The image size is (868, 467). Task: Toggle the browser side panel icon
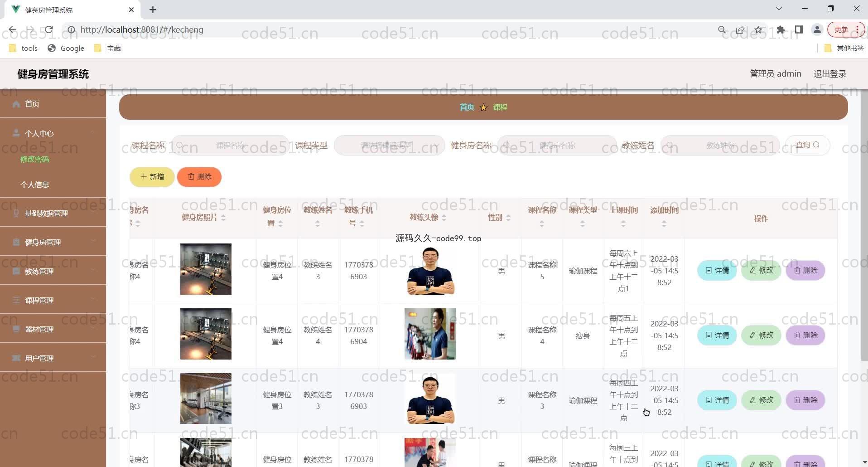click(x=799, y=30)
